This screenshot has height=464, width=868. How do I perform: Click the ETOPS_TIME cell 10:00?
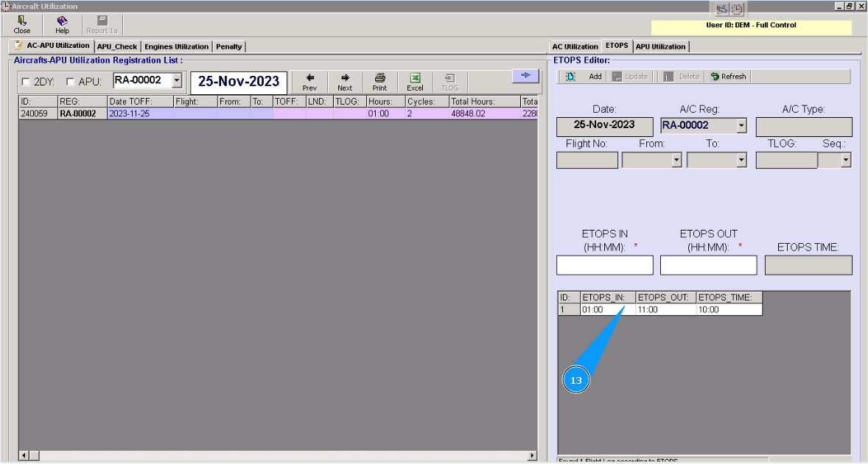pos(729,310)
